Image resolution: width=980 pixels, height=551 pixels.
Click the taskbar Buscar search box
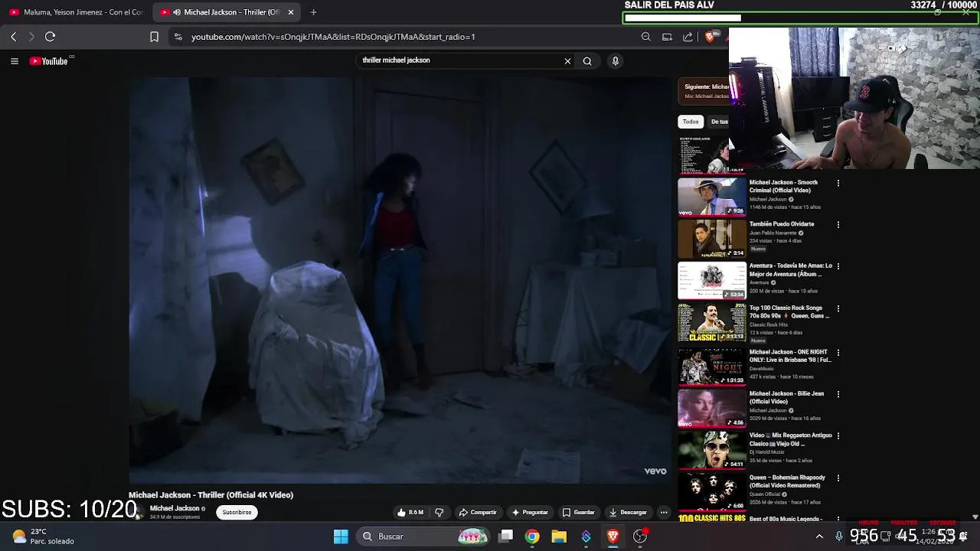coord(424,536)
